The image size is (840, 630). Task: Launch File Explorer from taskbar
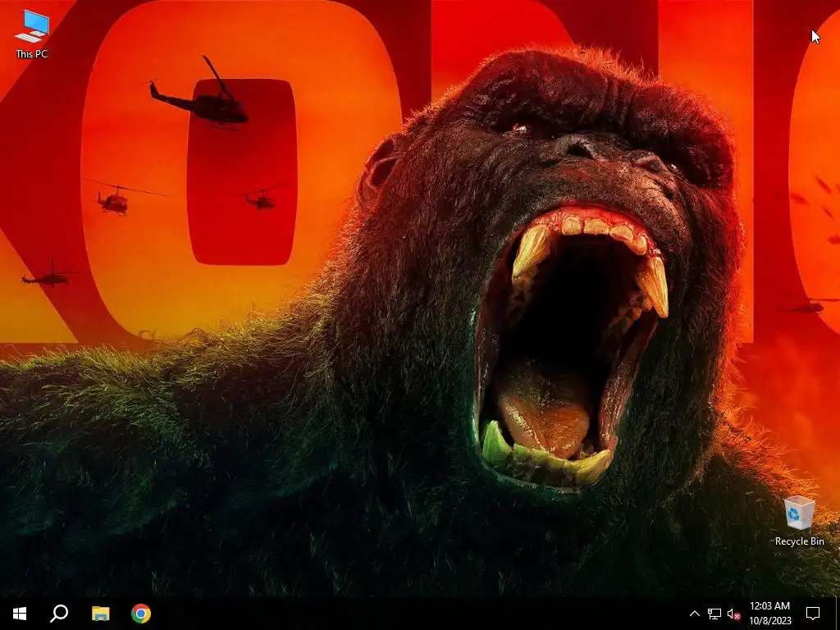click(100, 614)
